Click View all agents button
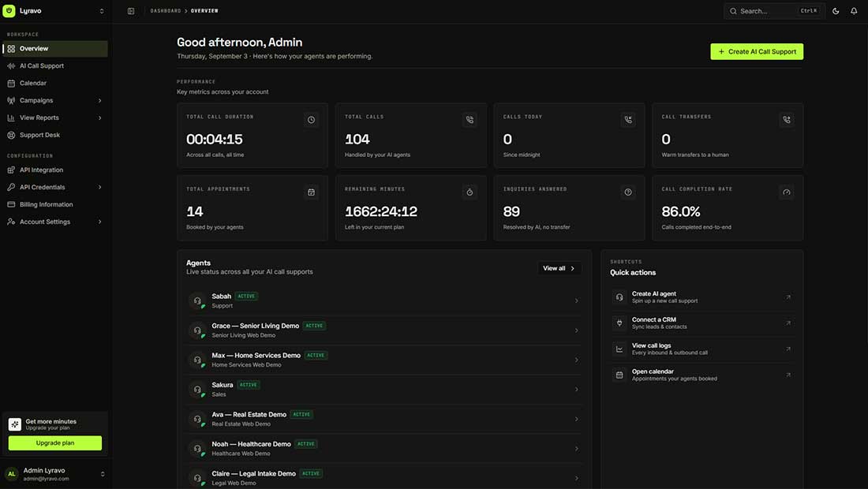 pos(559,268)
